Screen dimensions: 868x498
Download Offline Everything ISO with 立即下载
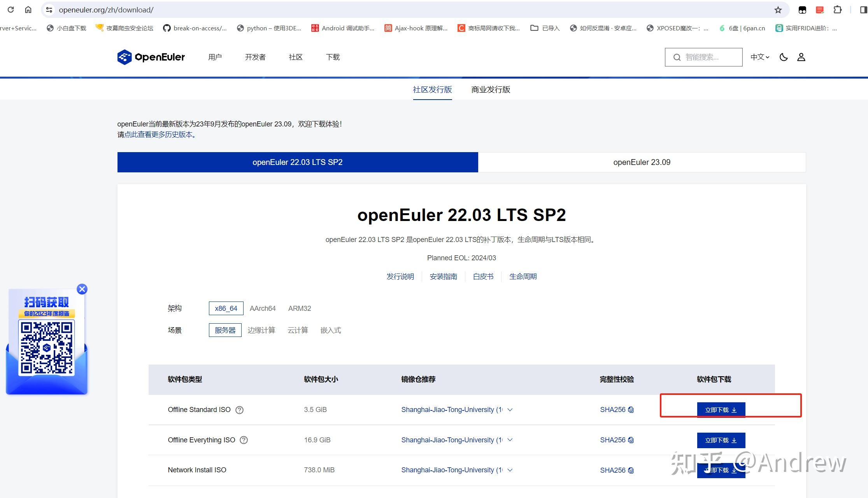point(721,440)
